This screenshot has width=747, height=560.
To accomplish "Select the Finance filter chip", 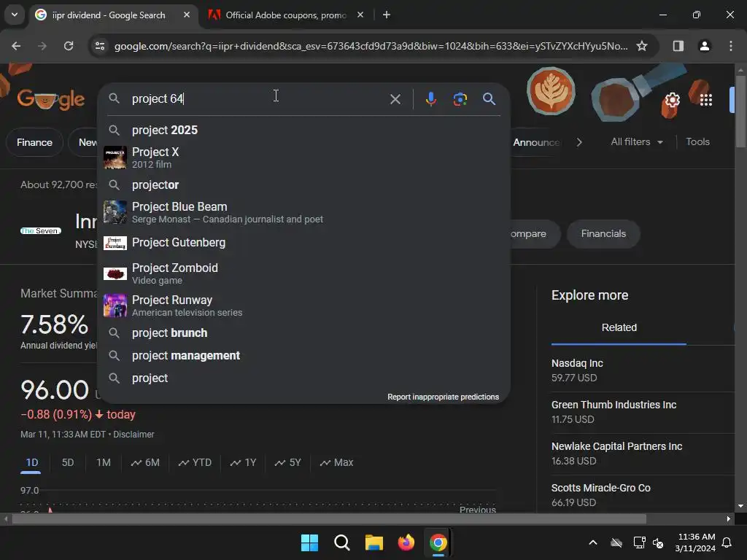I will pyautogui.click(x=34, y=142).
